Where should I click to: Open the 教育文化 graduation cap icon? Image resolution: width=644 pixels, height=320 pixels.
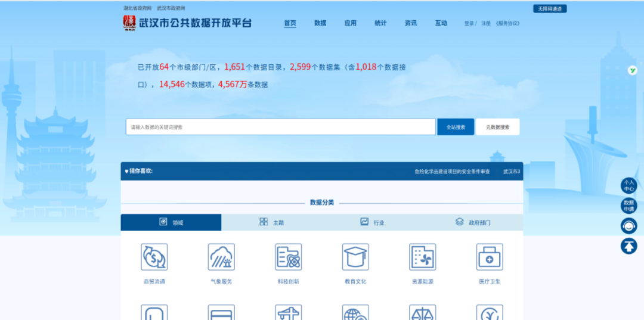(355, 257)
